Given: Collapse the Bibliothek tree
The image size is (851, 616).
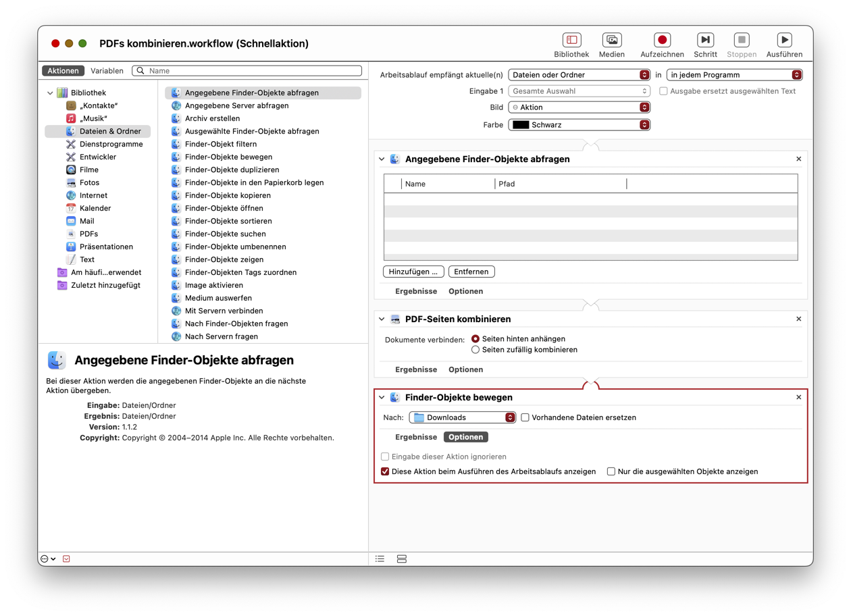Looking at the screenshot, I should pyautogui.click(x=51, y=93).
